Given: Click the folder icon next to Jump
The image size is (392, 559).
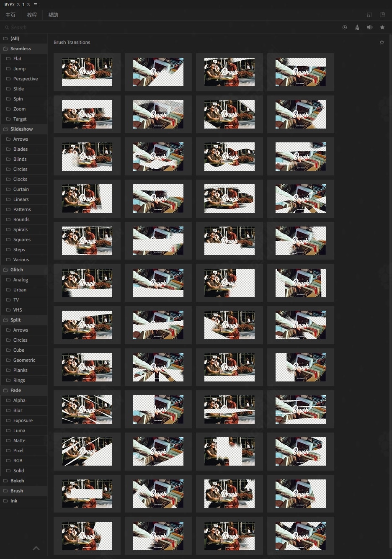Looking at the screenshot, I should [8, 69].
